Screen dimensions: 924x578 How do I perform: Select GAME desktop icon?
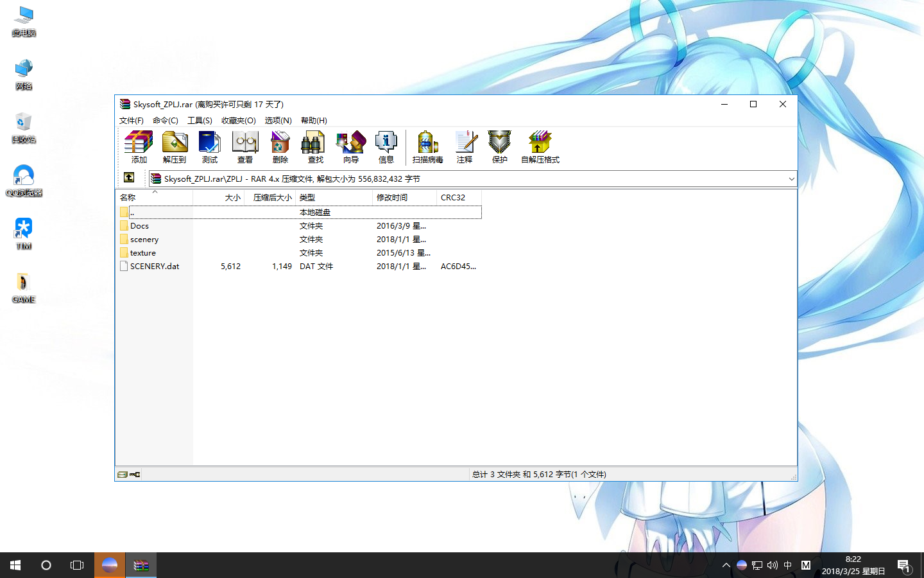coord(24,288)
